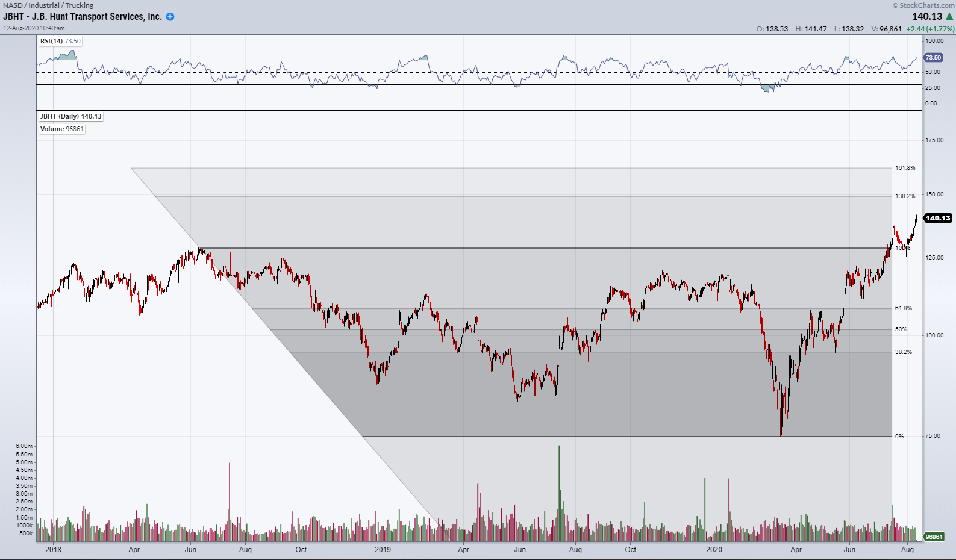This screenshot has height=560, width=956.
Task: Select the JBHT - J.B. Hunt Transport Services title
Action: click(x=83, y=16)
